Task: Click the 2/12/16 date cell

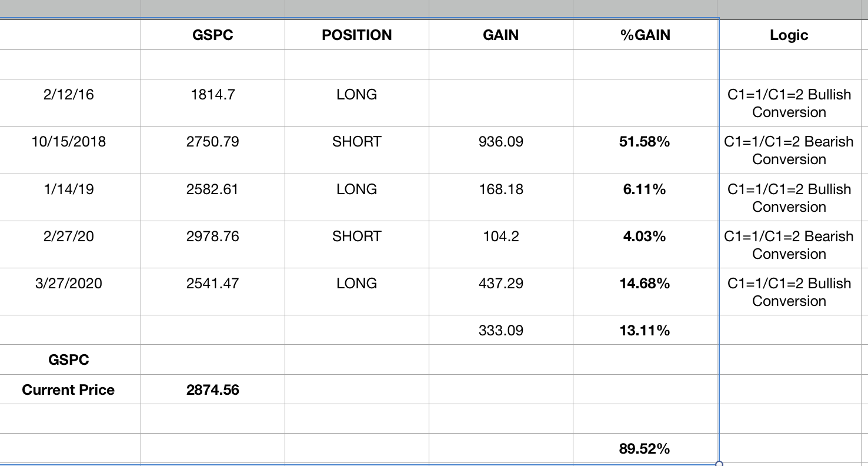Action: click(x=68, y=95)
